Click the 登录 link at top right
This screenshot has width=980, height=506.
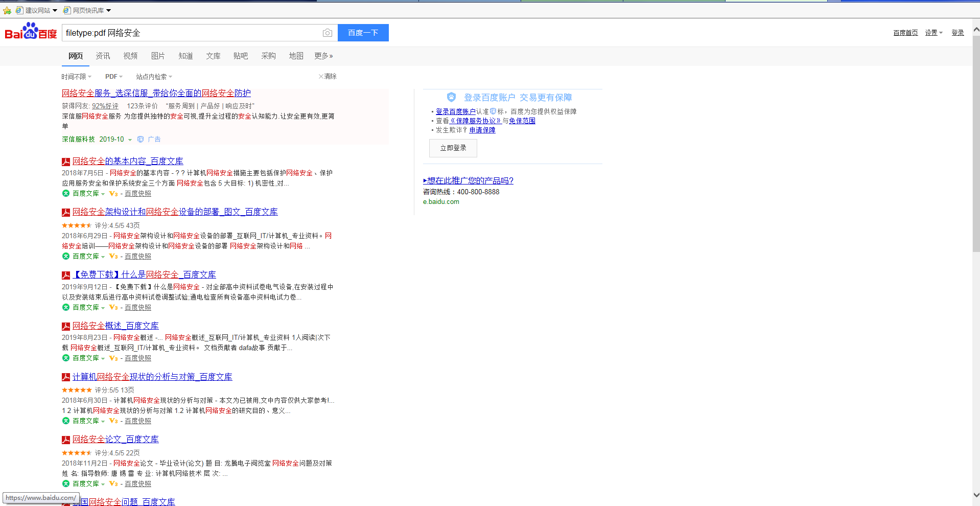point(958,33)
